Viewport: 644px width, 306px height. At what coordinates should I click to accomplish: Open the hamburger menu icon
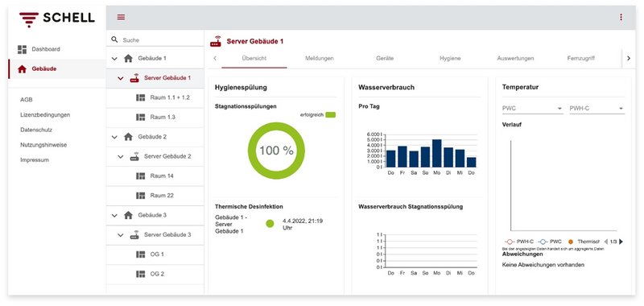tap(122, 17)
